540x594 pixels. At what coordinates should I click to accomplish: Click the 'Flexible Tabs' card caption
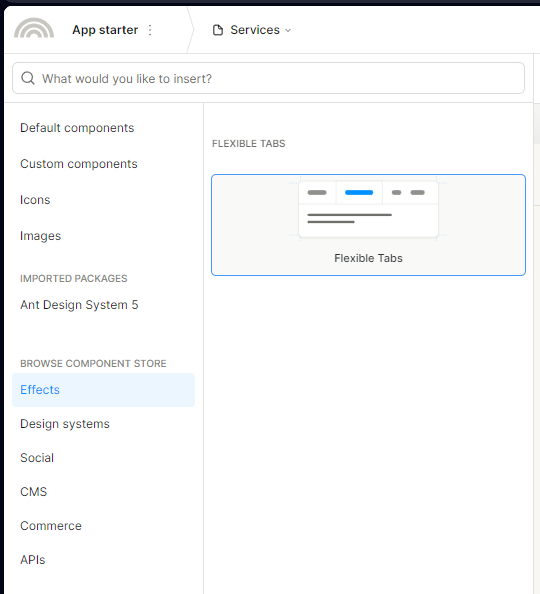tap(368, 258)
